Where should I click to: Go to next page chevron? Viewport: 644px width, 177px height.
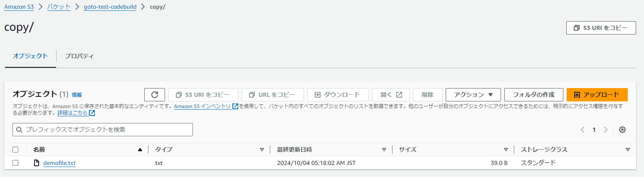(x=605, y=130)
